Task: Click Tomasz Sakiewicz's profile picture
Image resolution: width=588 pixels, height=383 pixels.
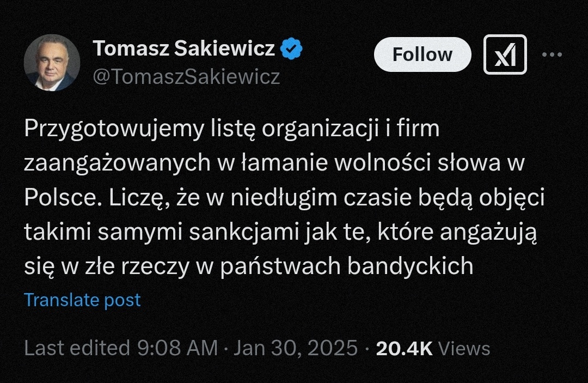Action: coord(52,63)
